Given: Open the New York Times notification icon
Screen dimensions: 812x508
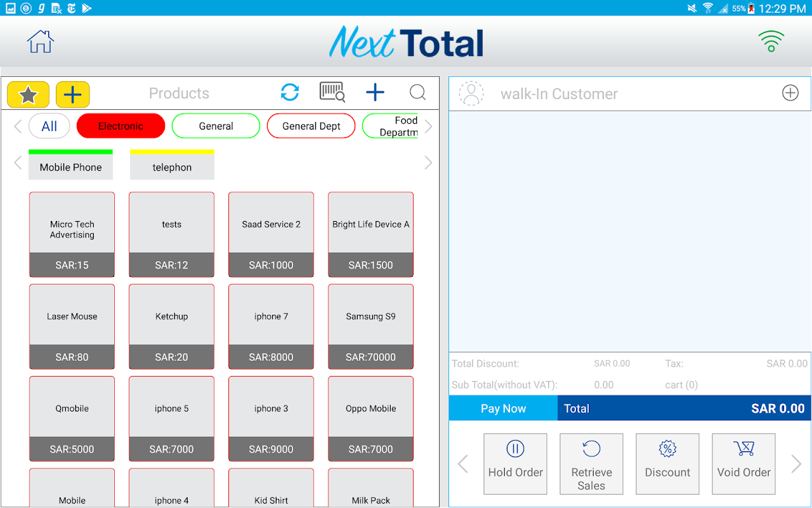Looking at the screenshot, I should point(71,8).
